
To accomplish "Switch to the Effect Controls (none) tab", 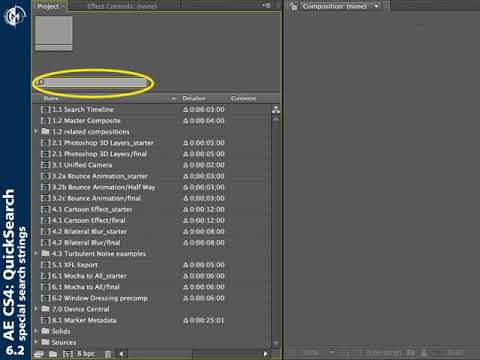I will click(x=122, y=6).
